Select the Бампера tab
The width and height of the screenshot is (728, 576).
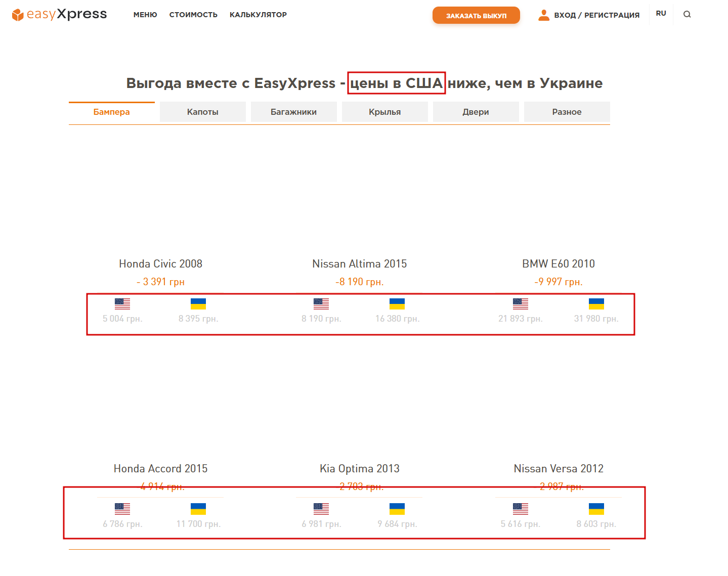[112, 112]
